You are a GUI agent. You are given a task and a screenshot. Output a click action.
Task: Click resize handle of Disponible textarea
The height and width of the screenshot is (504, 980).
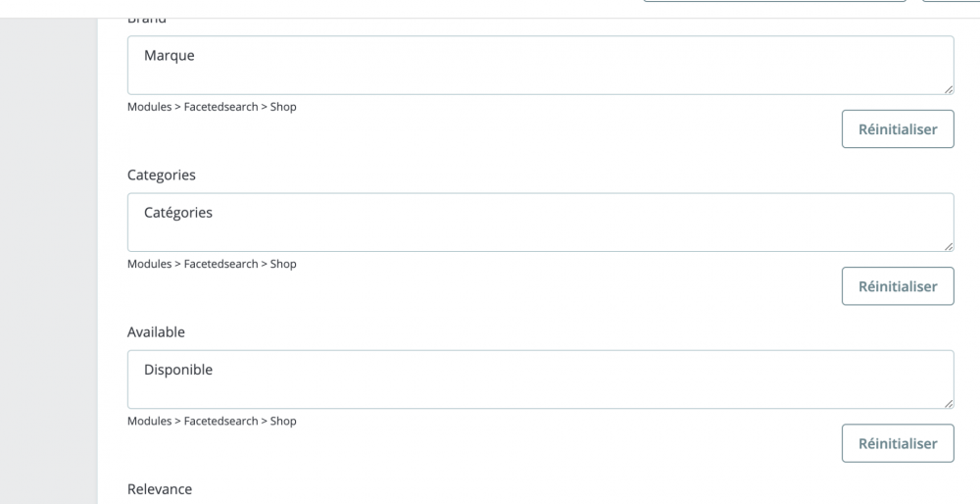pyautogui.click(x=948, y=402)
